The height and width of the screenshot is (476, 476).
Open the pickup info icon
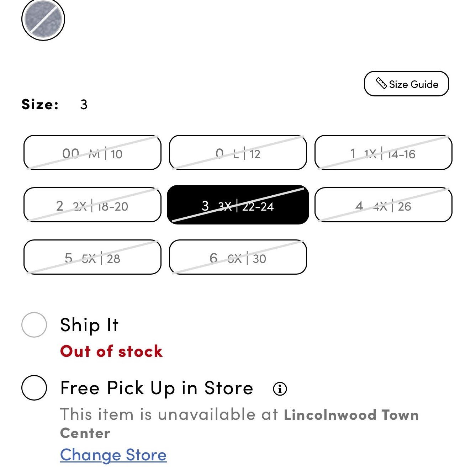(280, 389)
